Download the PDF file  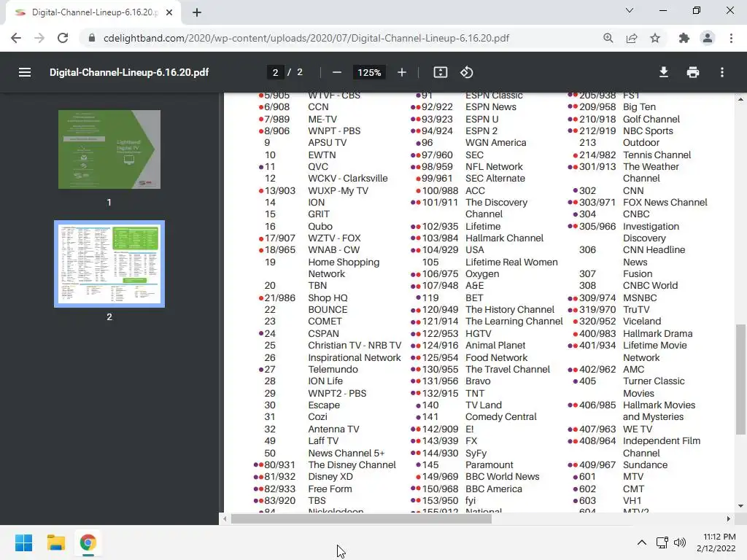point(664,72)
